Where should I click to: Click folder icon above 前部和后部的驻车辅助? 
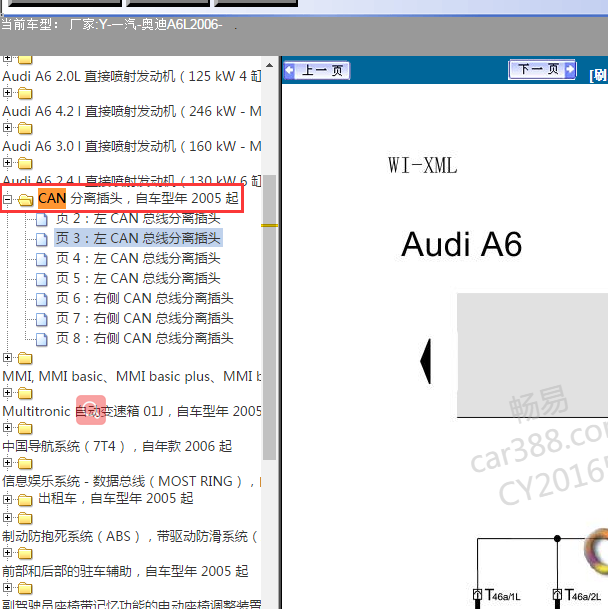pyautogui.click(x=25, y=553)
